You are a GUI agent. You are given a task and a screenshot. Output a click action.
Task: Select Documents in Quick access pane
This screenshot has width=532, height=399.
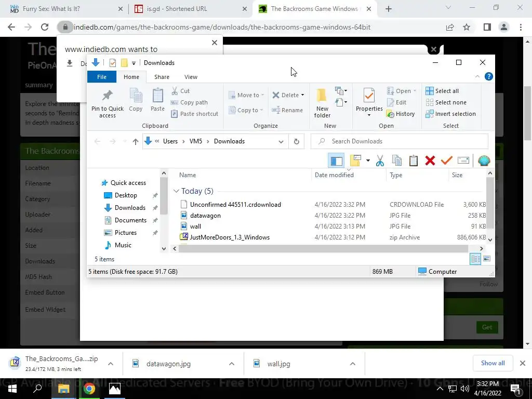[x=130, y=220]
